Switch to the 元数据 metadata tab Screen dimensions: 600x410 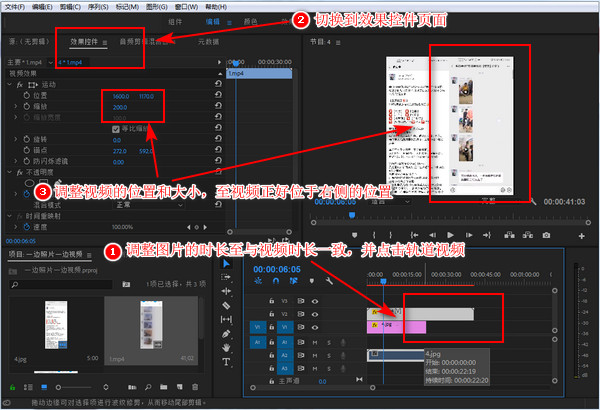209,42
